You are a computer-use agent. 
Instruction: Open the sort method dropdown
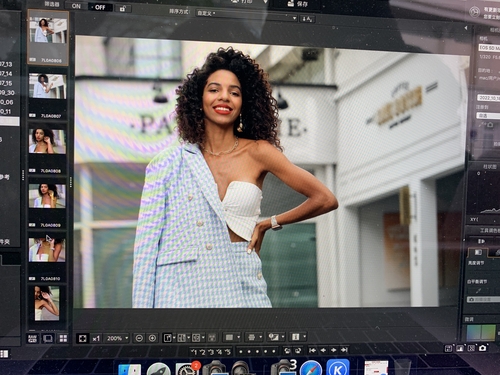click(x=246, y=15)
